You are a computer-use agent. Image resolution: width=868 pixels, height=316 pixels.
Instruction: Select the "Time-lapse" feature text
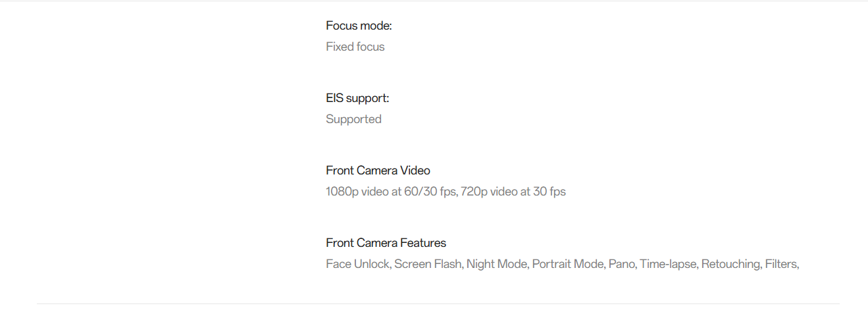pos(667,264)
